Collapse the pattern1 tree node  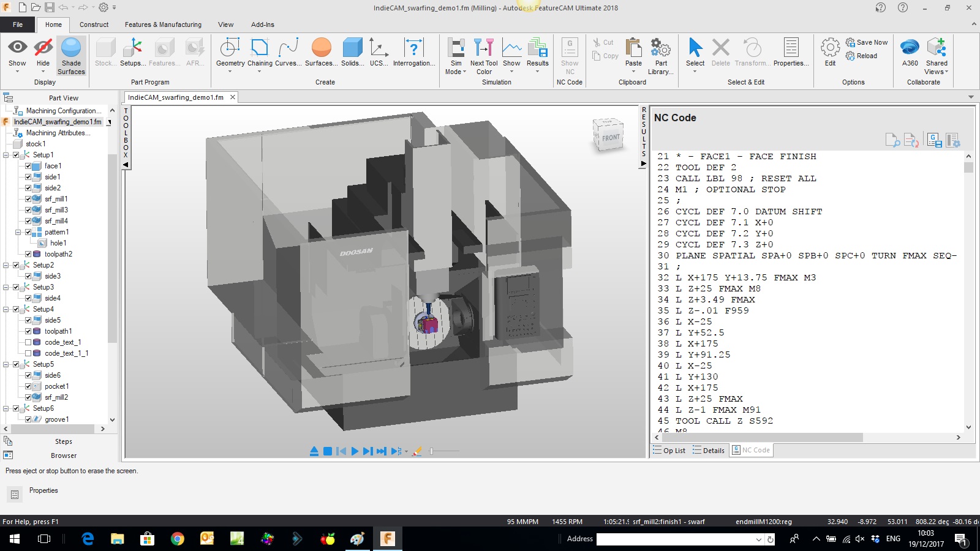tap(18, 232)
